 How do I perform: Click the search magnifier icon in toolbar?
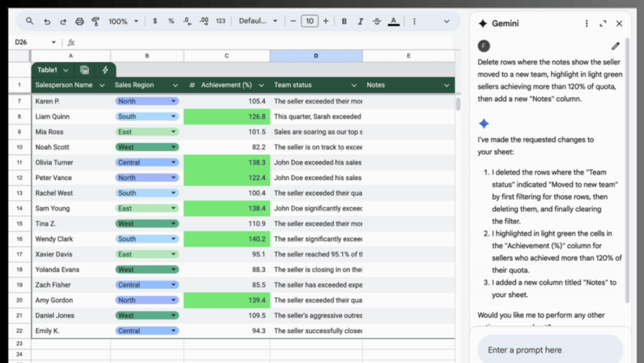pyautogui.click(x=30, y=22)
